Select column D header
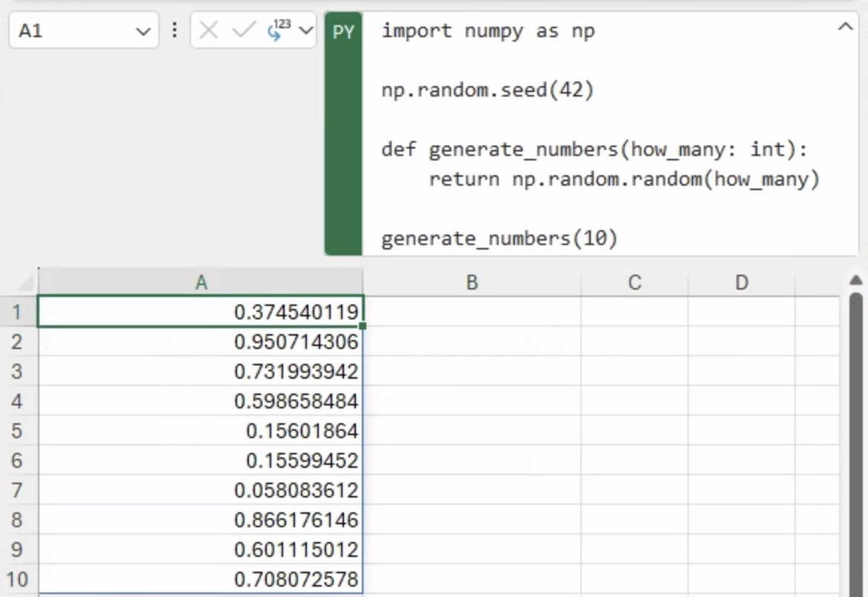Image resolution: width=868 pixels, height=597 pixels. (x=741, y=282)
